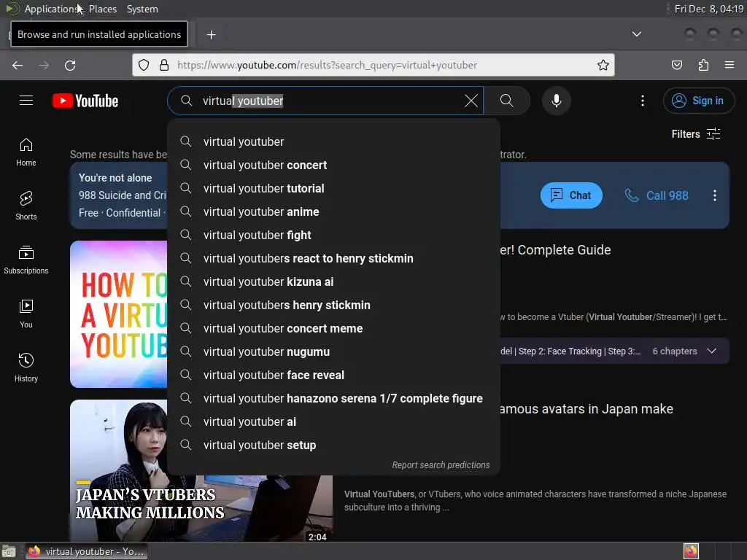The image size is (747, 560).
Task: Pick "virtual youtuber face reveal" suggestion
Action: 333,376
